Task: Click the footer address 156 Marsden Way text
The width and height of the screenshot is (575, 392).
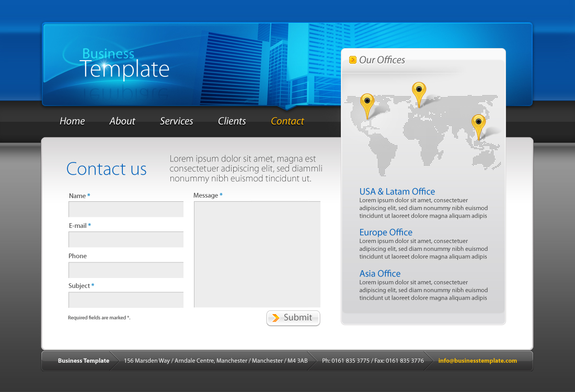Action: pos(215,361)
